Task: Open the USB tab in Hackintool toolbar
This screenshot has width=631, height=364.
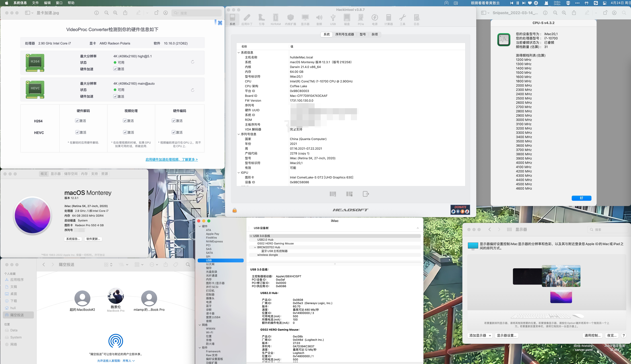Action: click(x=333, y=19)
